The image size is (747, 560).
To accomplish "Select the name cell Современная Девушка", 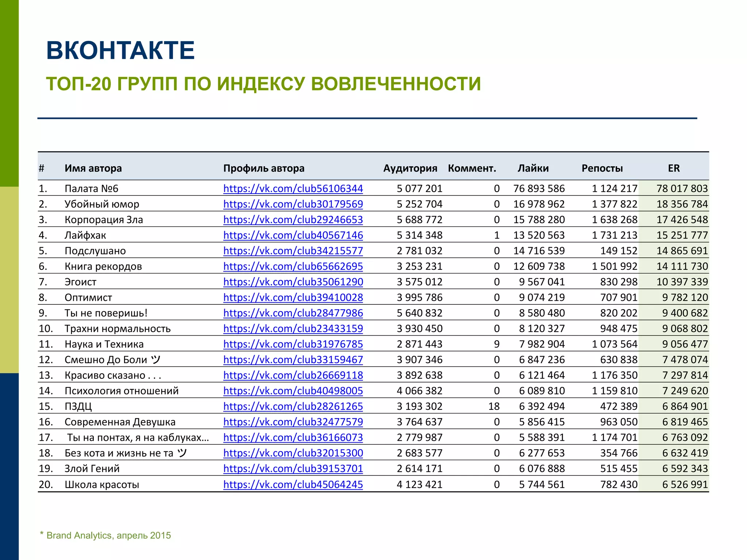I will (x=120, y=422).
